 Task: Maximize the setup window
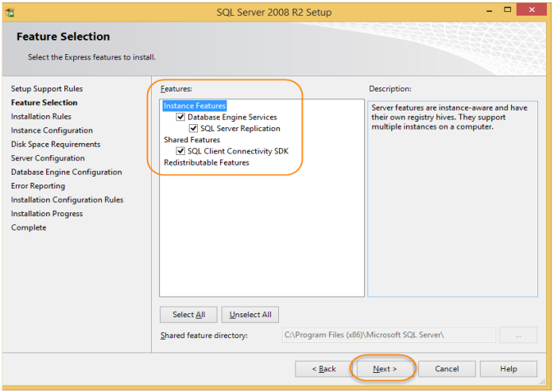507,10
